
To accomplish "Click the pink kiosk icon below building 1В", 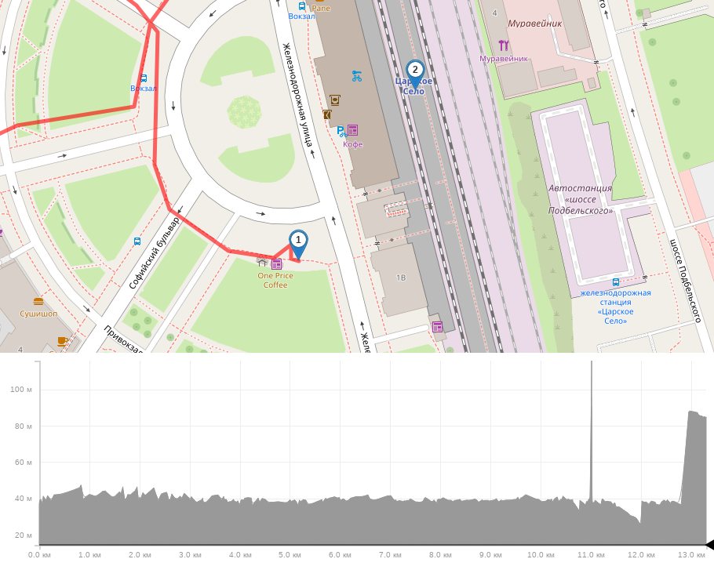I will (x=437, y=326).
